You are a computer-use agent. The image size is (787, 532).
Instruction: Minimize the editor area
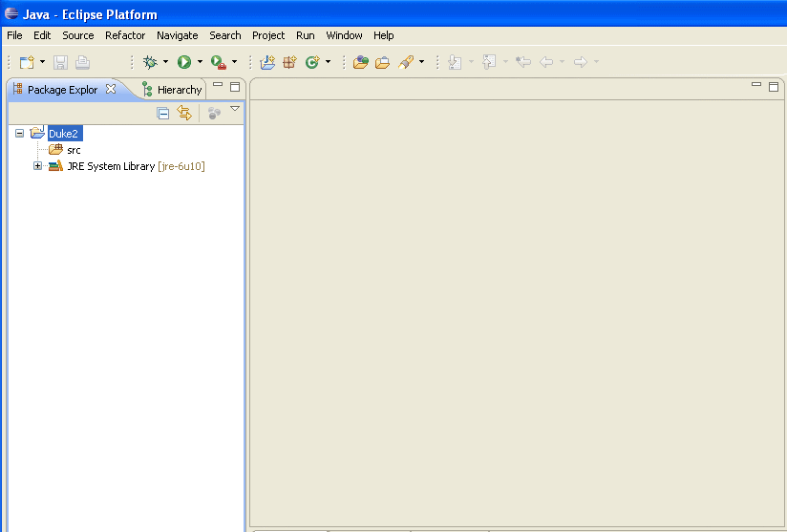pyautogui.click(x=756, y=84)
